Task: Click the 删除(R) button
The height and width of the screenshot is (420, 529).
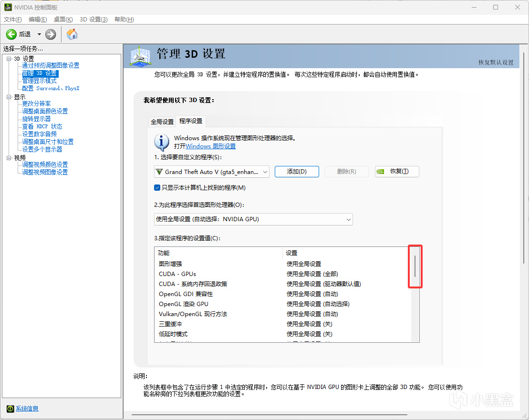Action: tap(346, 172)
